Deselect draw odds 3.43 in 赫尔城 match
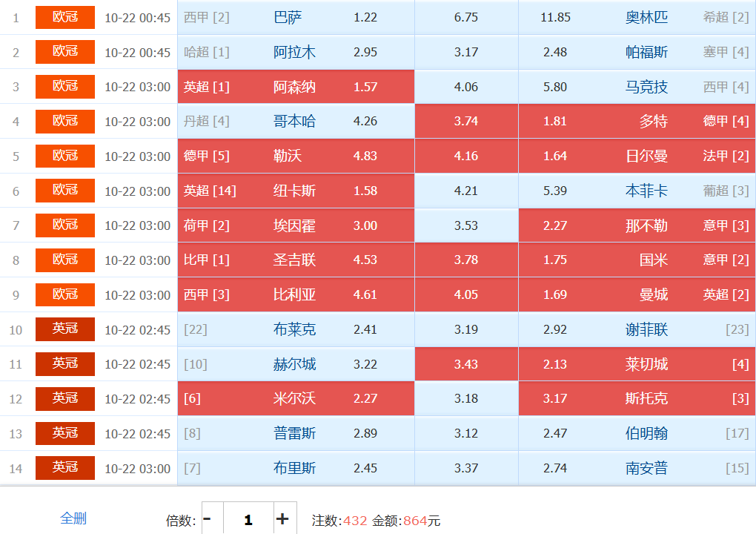Viewport: 756px width, 534px height. coord(465,364)
